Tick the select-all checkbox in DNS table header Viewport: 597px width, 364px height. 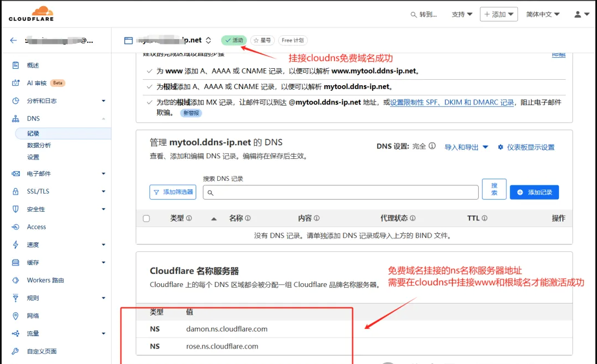[146, 218]
